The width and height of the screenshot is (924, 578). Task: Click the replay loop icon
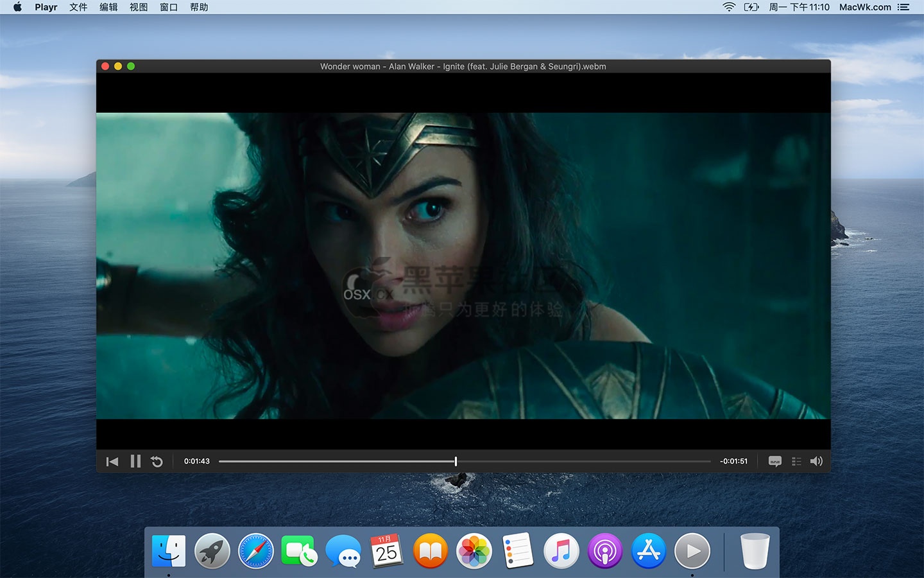[157, 461]
